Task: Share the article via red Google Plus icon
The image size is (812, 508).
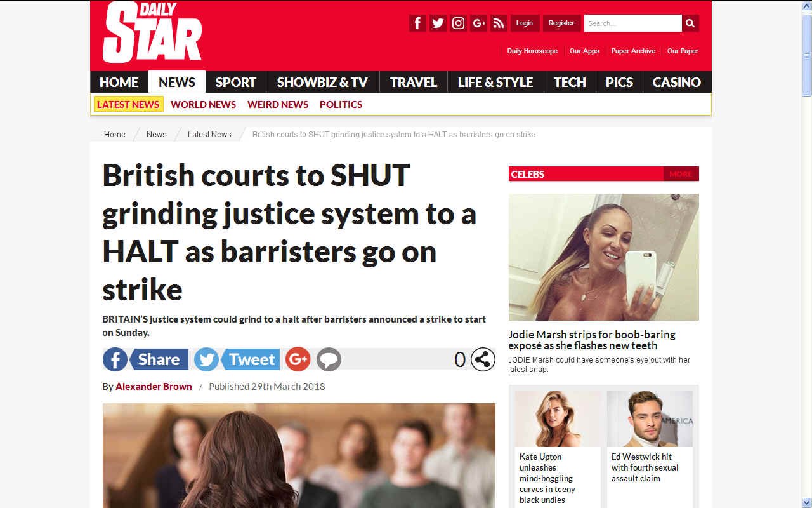Action: click(298, 359)
